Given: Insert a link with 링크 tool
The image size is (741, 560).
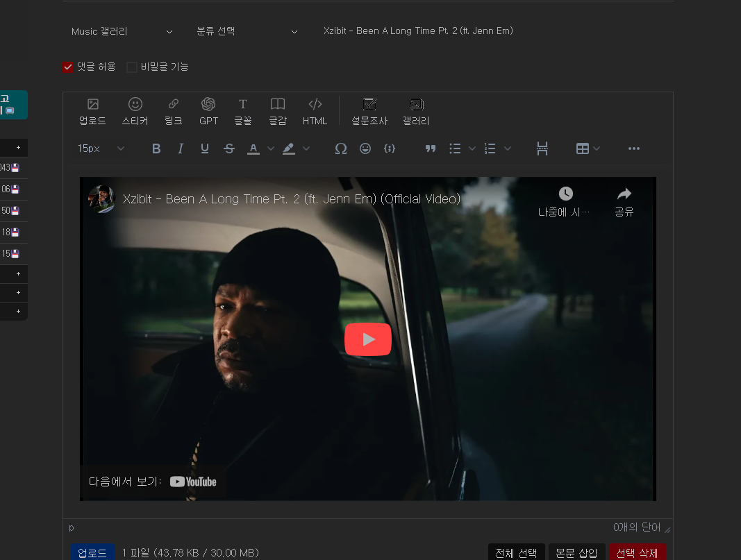Looking at the screenshot, I should [174, 112].
